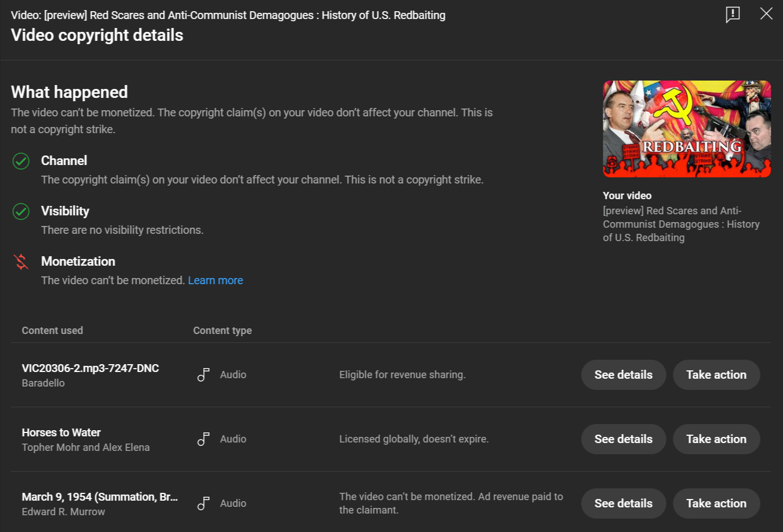
Task: Click Licensed globally, doesn't expire text
Action: coord(414,439)
